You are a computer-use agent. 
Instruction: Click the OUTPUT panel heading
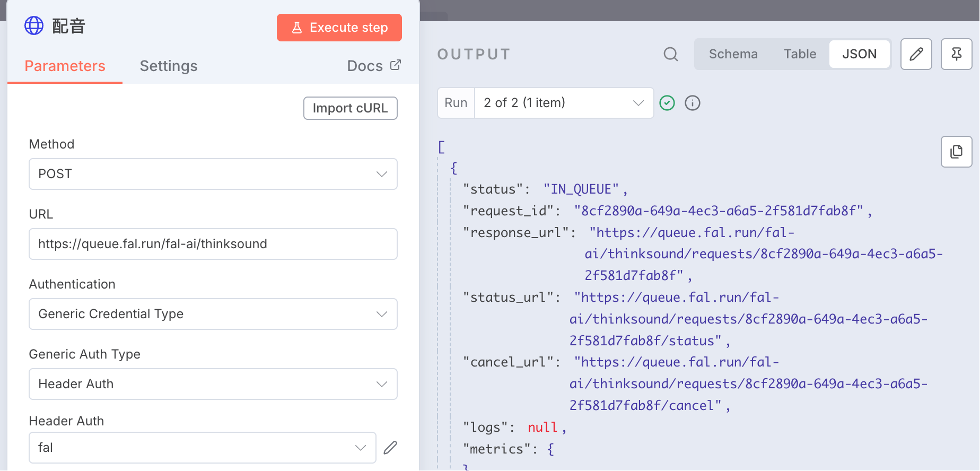(474, 54)
